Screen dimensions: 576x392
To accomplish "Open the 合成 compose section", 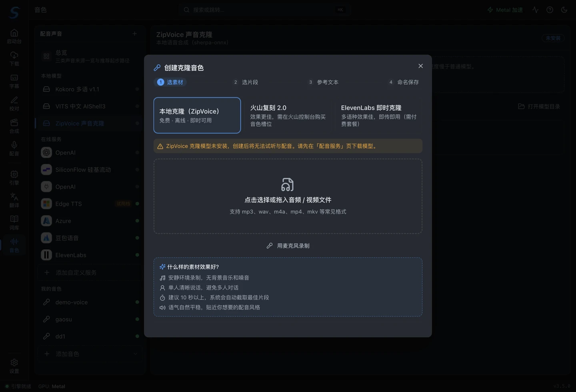I will [x=14, y=126].
